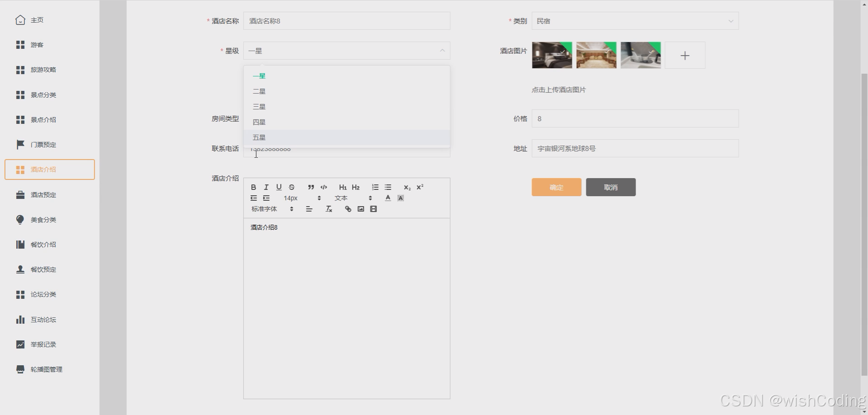Open the 标准字体 font family dropdown
Viewport: 868px width, 415px height.
click(x=272, y=209)
